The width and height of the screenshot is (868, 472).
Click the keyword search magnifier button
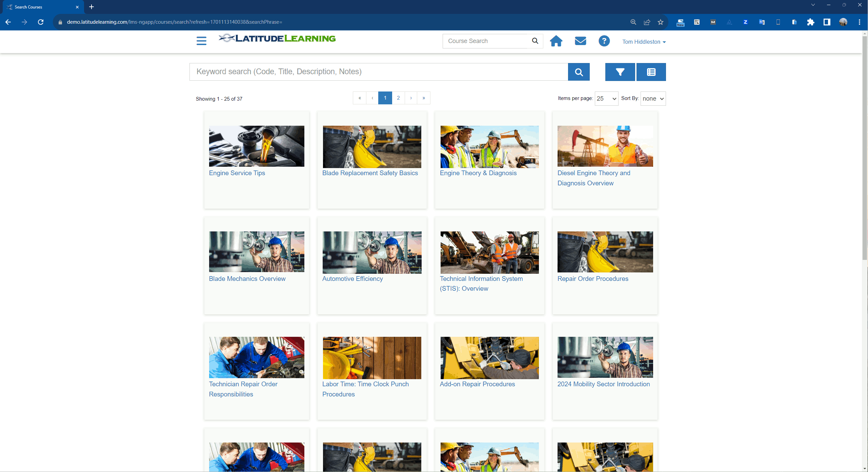point(579,72)
